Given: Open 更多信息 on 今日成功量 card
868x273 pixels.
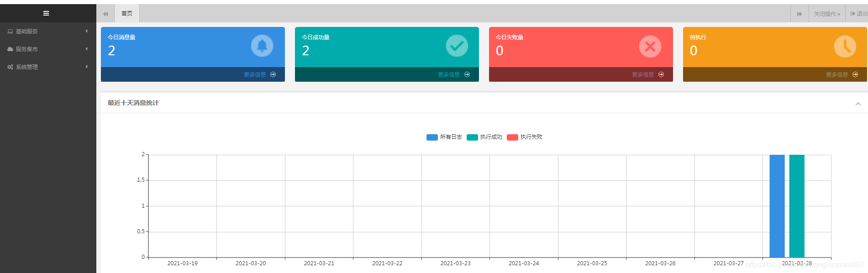Looking at the screenshot, I should (449, 75).
